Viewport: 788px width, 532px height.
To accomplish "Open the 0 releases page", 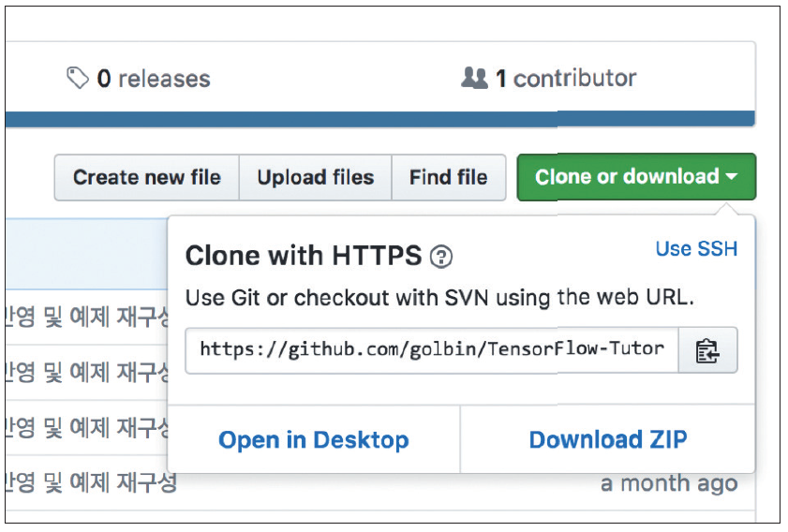I will point(154,79).
